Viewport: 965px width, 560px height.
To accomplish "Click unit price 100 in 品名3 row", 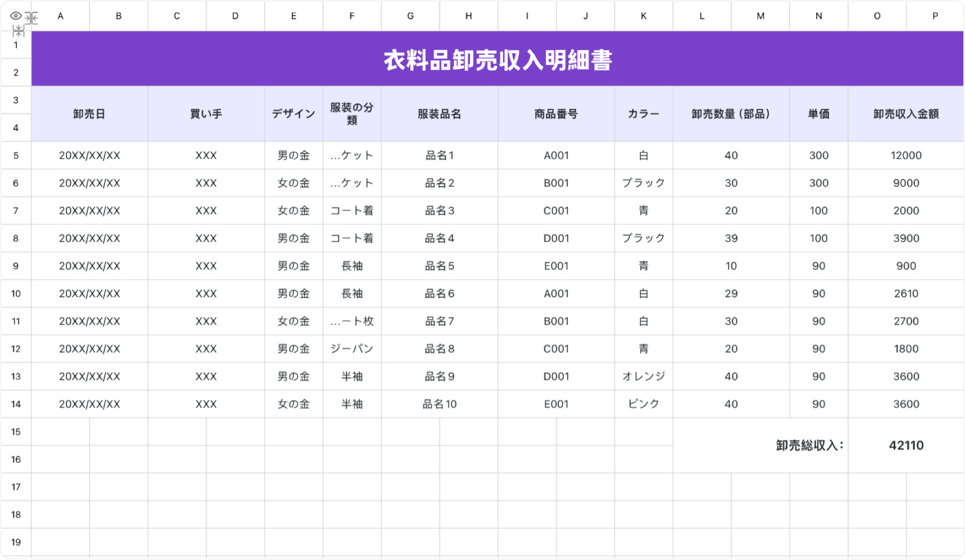I will click(818, 211).
